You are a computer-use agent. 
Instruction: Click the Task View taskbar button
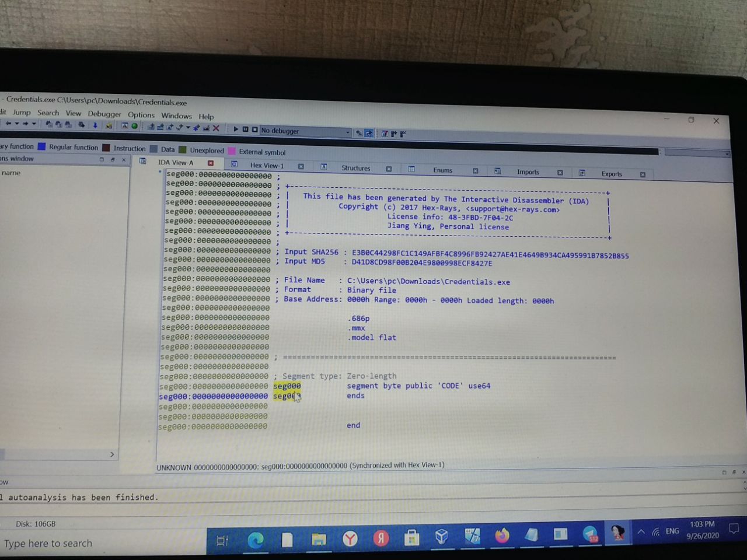(222, 541)
